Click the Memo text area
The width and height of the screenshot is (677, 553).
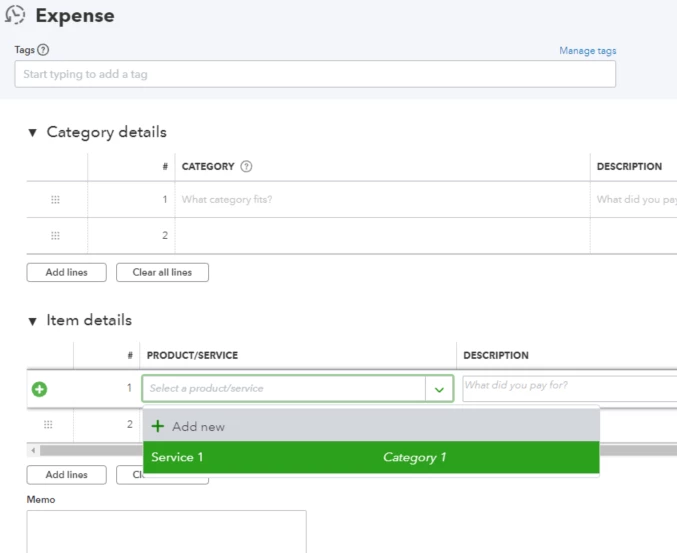pyautogui.click(x=167, y=532)
